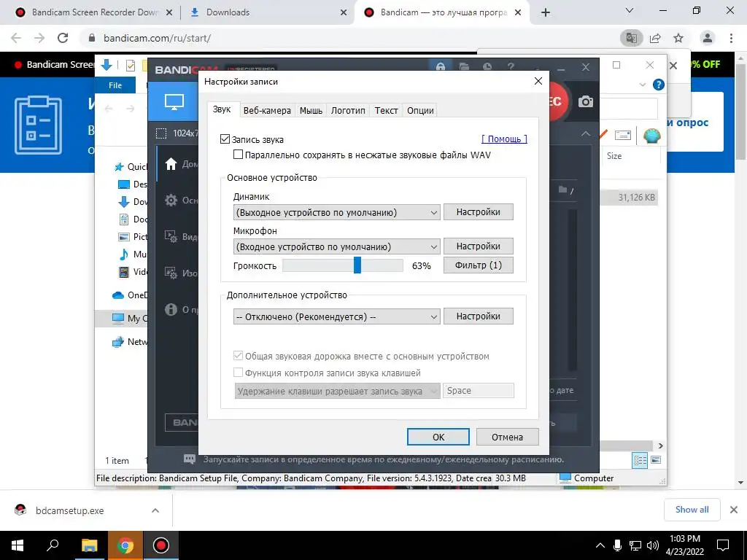The image size is (747, 560).
Task: Click Настройки button for Динамик
Action: 479,212
